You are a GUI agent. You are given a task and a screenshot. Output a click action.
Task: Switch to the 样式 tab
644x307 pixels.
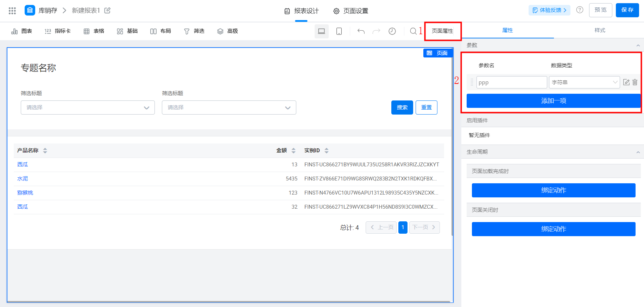click(x=600, y=30)
